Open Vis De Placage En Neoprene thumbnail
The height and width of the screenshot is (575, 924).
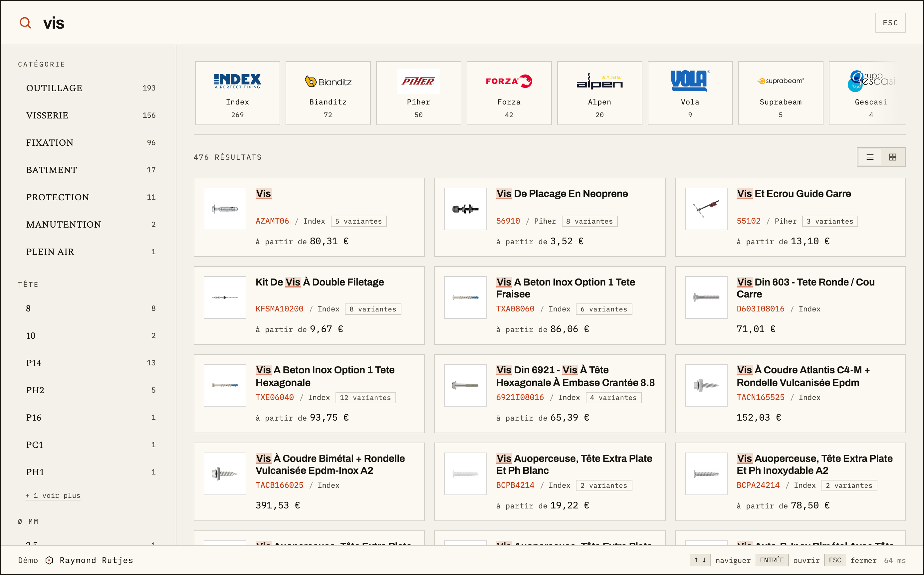(465, 209)
